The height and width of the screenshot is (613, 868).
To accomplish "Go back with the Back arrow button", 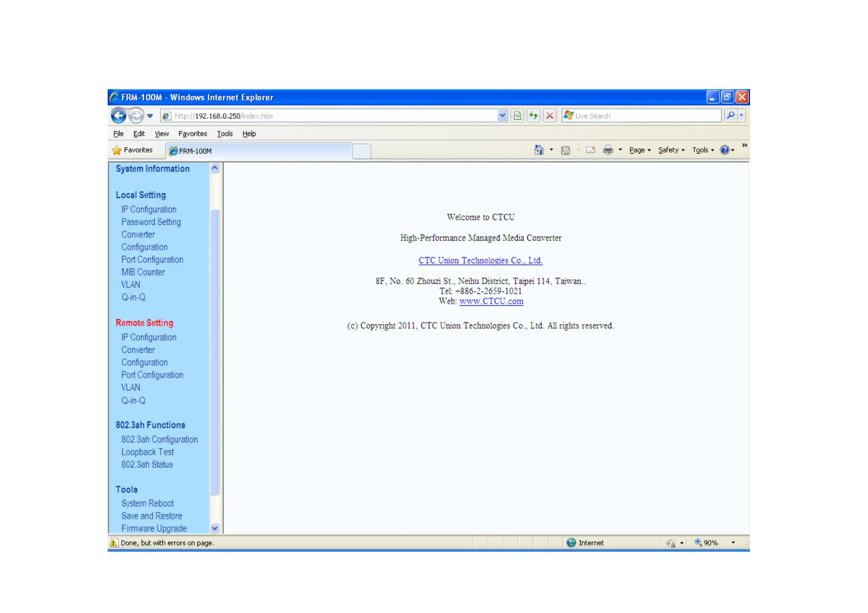I will tap(119, 116).
